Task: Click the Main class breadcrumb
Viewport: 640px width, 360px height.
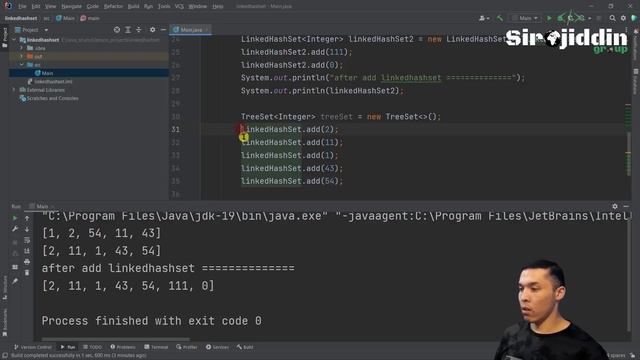Action: [65, 18]
